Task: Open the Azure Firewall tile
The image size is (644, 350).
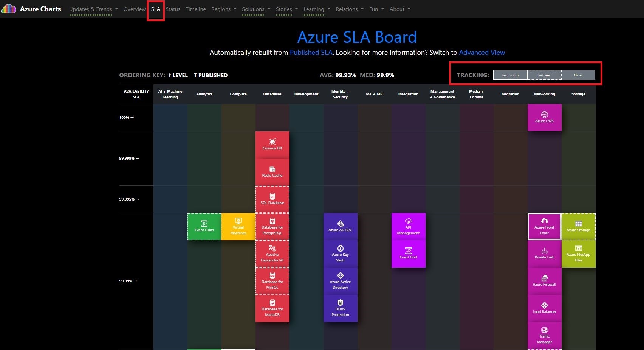Action: click(x=544, y=281)
